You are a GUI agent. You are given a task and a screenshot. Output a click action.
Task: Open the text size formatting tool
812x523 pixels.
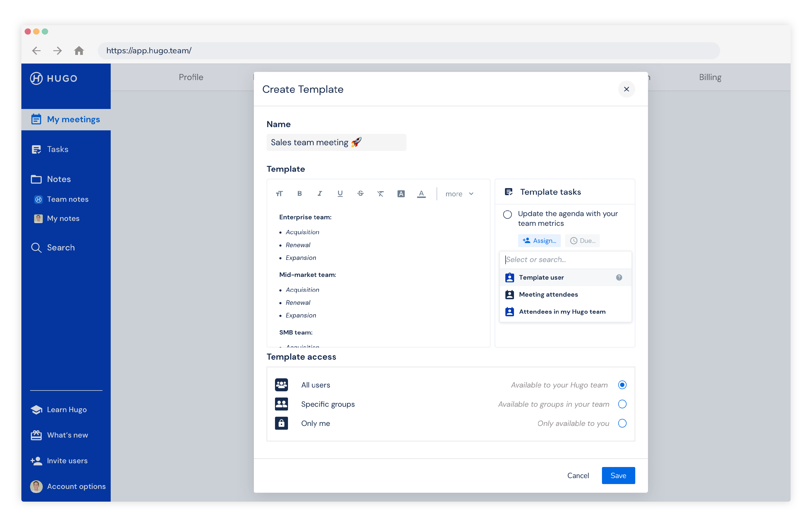click(279, 194)
